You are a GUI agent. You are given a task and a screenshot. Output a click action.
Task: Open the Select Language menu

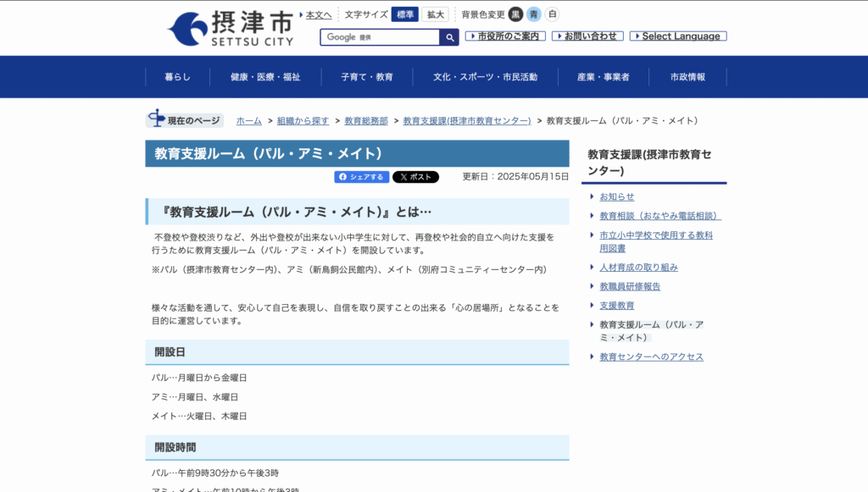(x=677, y=36)
